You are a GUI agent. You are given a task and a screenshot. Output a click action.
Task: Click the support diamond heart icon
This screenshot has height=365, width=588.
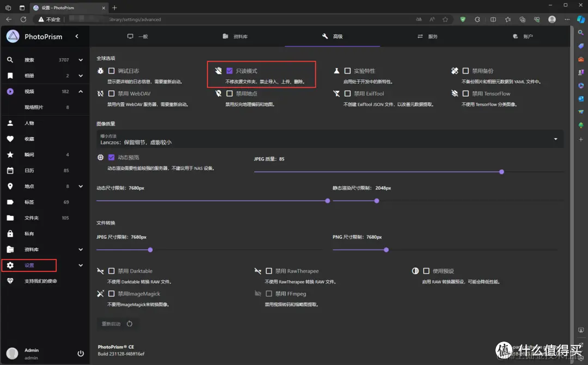[x=10, y=281]
